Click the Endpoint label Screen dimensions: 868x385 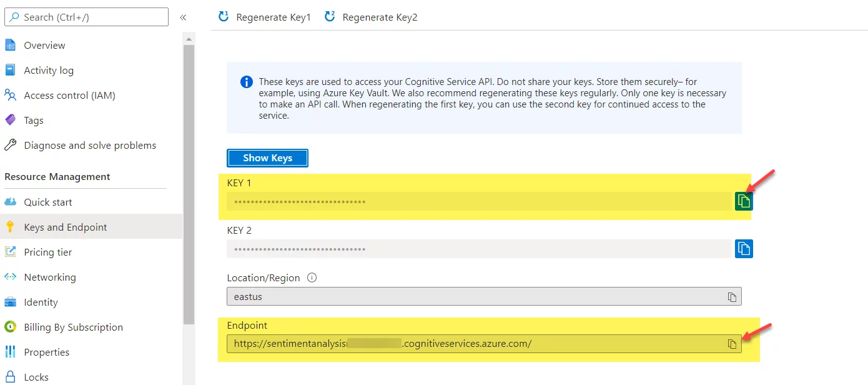[247, 326]
